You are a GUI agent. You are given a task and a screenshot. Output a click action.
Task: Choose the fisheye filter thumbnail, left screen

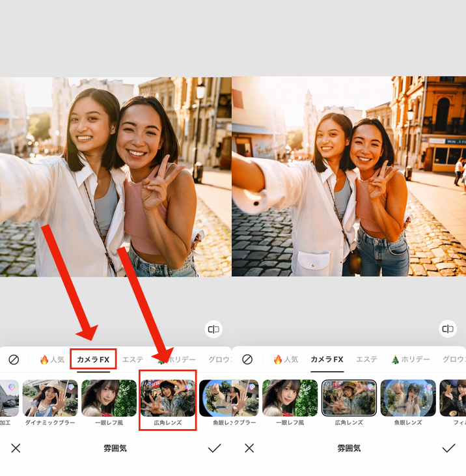pyautogui.click(x=215, y=398)
